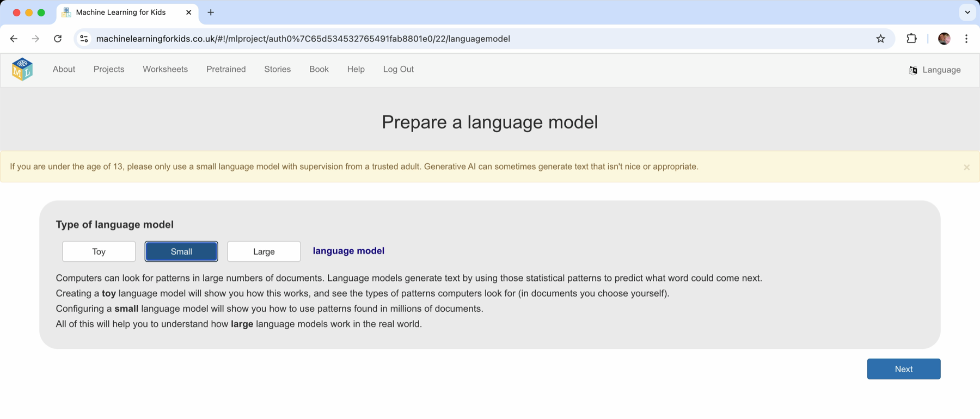
Task: Select the Toy language model type
Action: pos(99,251)
